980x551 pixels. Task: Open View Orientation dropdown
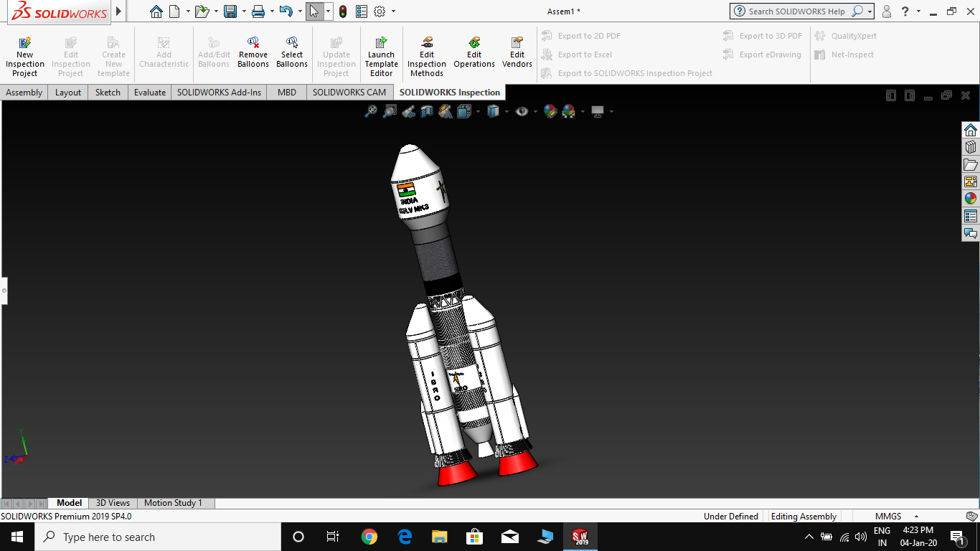click(479, 111)
